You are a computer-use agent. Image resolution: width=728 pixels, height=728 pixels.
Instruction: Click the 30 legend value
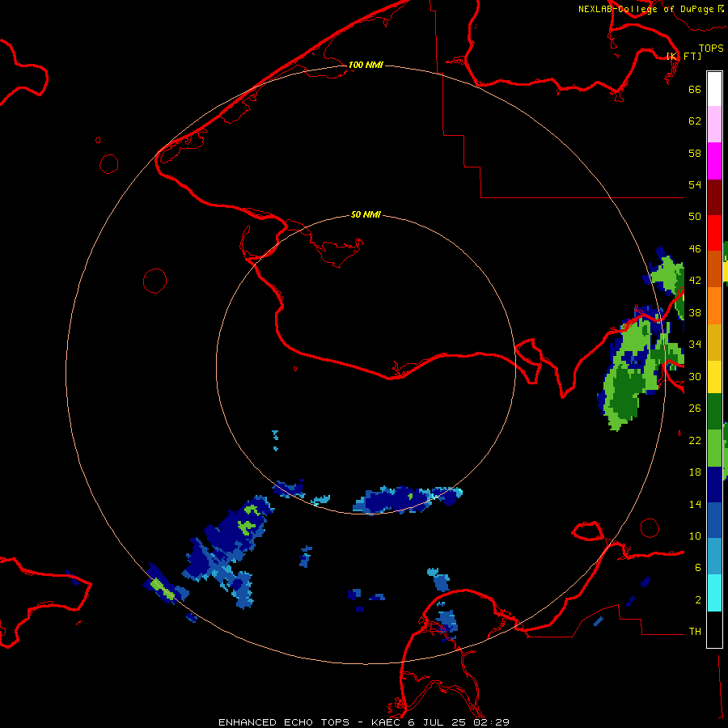coord(695,376)
